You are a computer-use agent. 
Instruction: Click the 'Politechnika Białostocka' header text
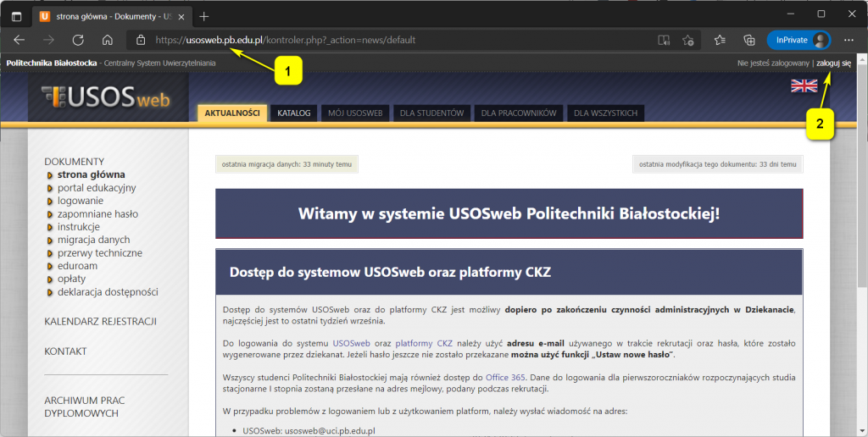click(52, 63)
